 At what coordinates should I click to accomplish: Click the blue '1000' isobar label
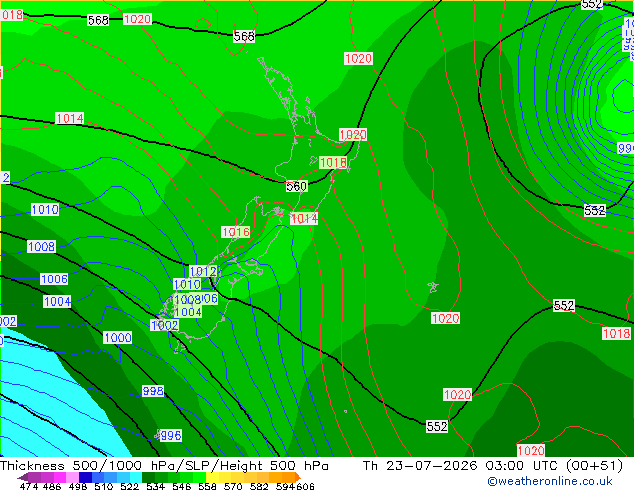(118, 338)
